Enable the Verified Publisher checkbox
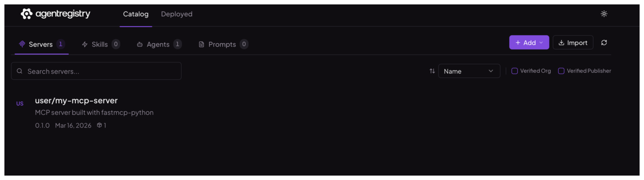Viewport: 644px width, 180px height. click(x=561, y=71)
